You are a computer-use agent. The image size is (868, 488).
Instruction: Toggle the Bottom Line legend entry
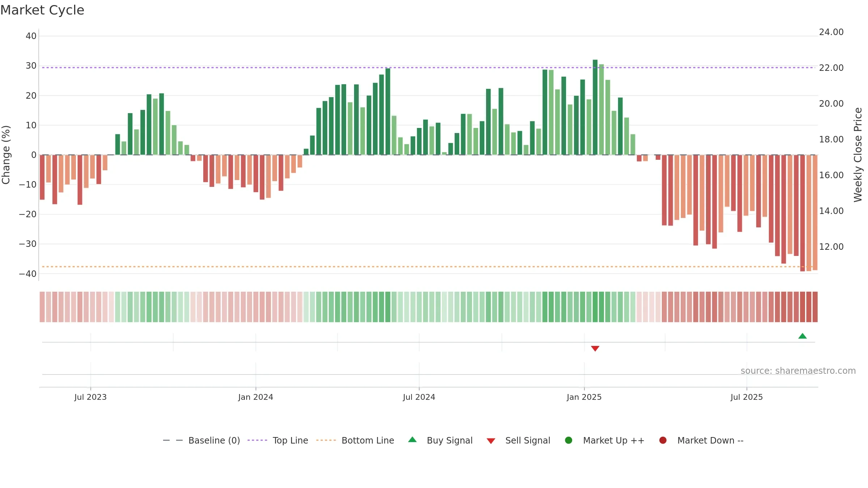355,440
